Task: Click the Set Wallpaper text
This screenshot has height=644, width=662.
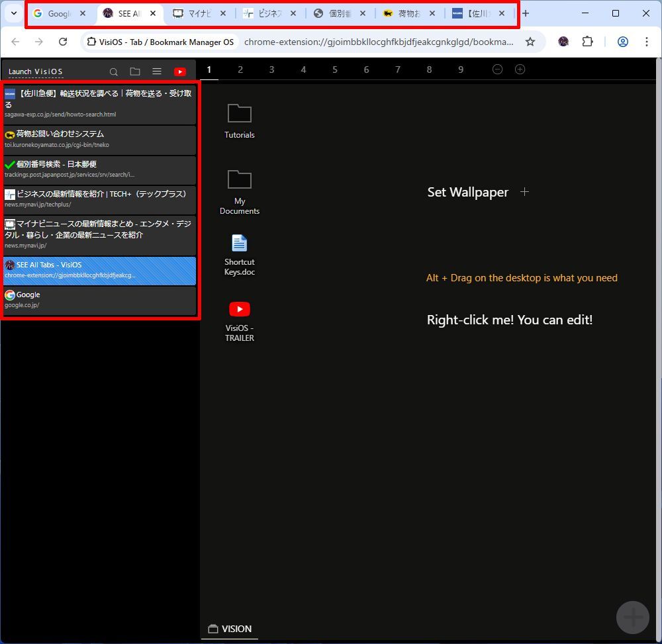Action: coord(468,192)
